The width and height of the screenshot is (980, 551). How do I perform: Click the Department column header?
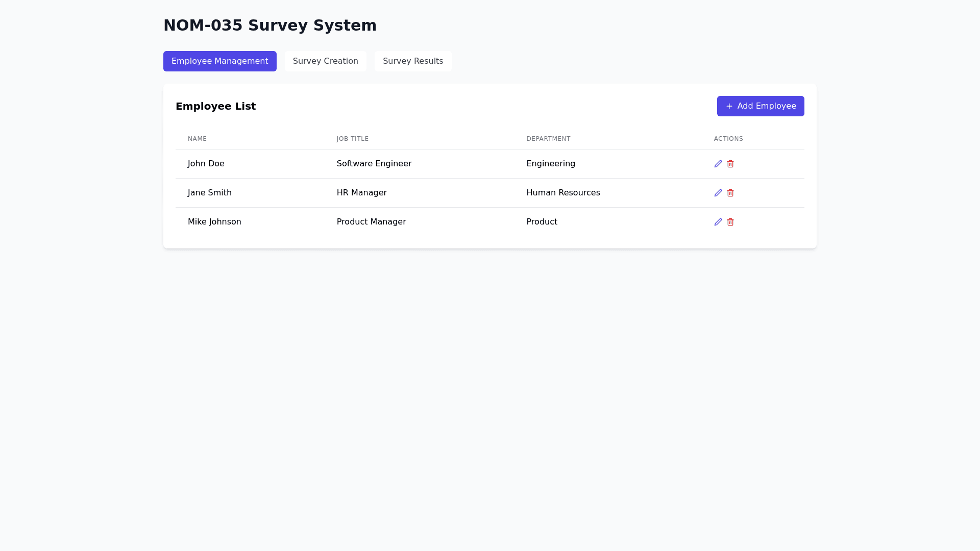click(548, 139)
